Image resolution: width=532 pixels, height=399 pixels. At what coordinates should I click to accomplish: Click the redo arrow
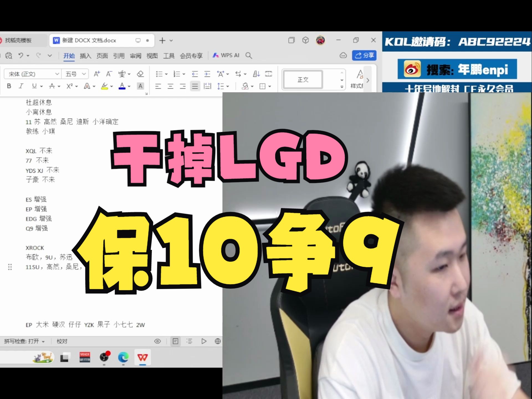[39, 55]
